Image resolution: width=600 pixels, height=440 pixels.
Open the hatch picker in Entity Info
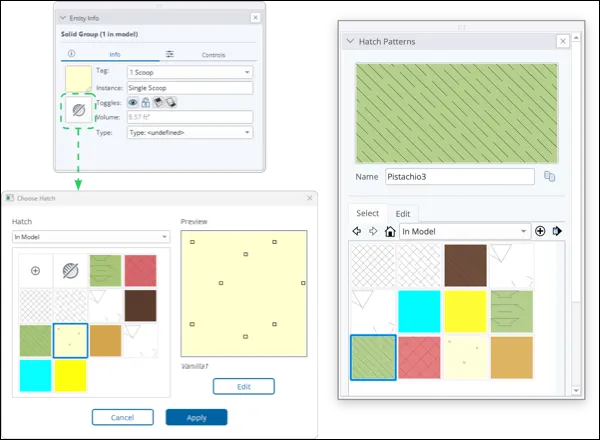[78, 110]
